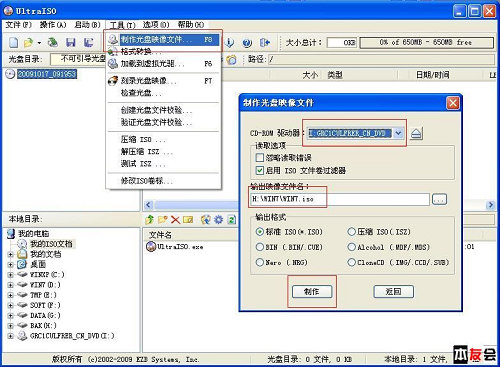Select the BIN (.BIN/.CUE) format
This screenshot has width=500, height=367.
click(259, 247)
